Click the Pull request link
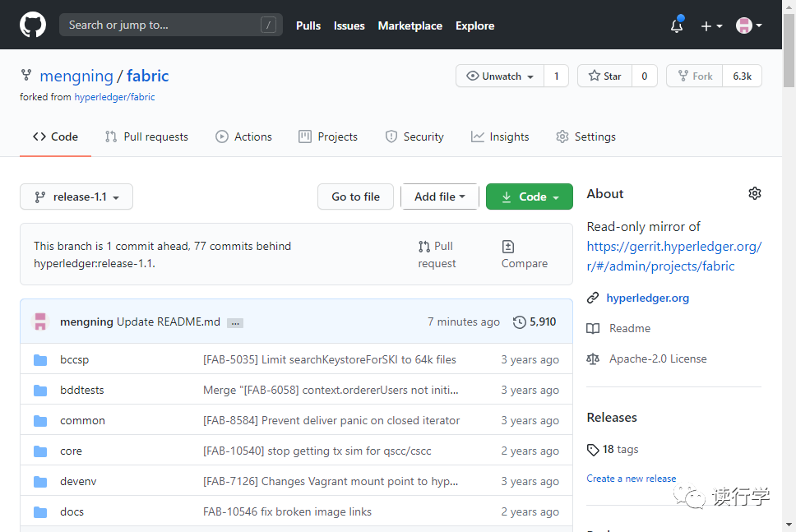Image resolution: width=796 pixels, height=532 pixels. coord(437,254)
